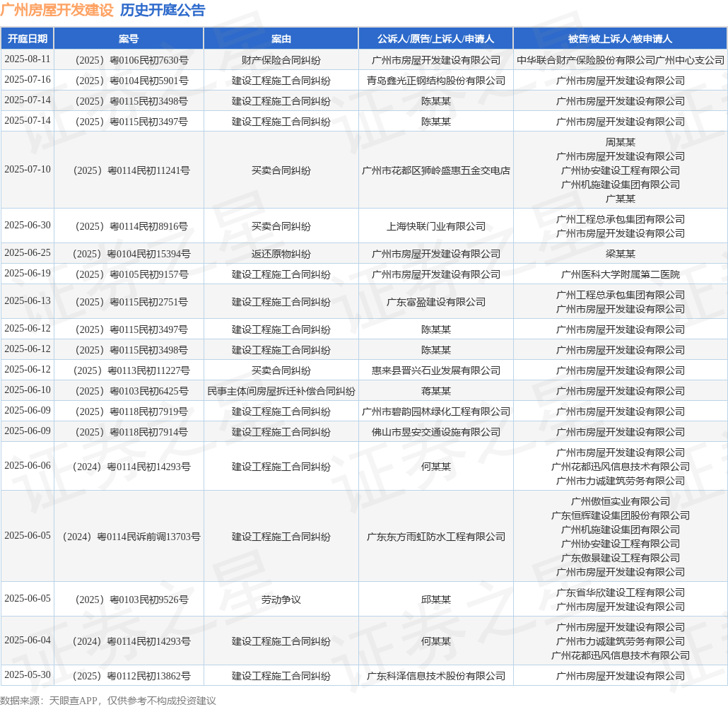Click plaintiff 广东东方雨虹防水工程有限公司
Image resolution: width=728 pixels, height=707 pixels.
point(436,537)
